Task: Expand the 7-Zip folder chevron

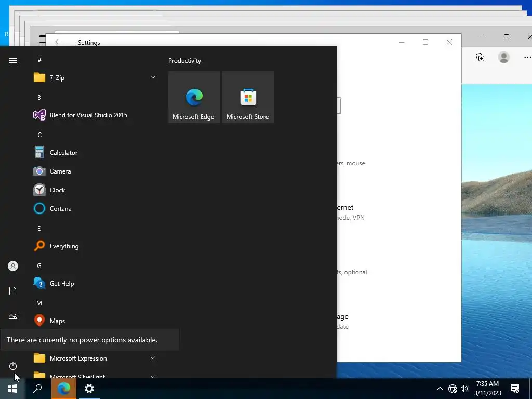Action: coord(153,78)
